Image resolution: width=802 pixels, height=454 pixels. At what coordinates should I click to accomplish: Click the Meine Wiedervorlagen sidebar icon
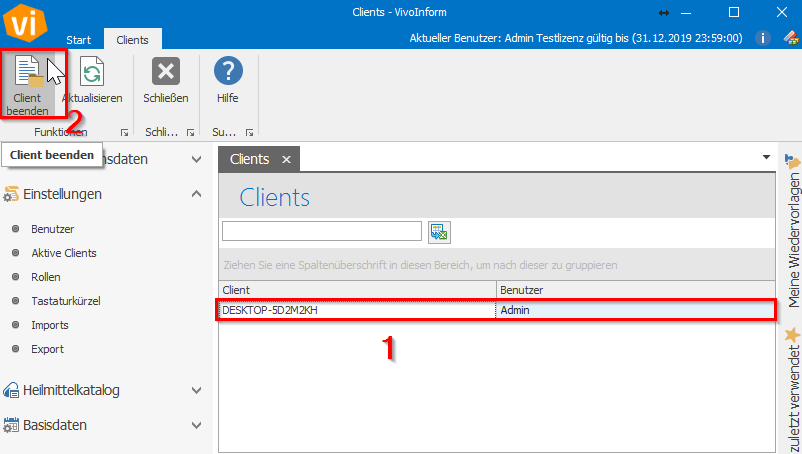[x=792, y=161]
